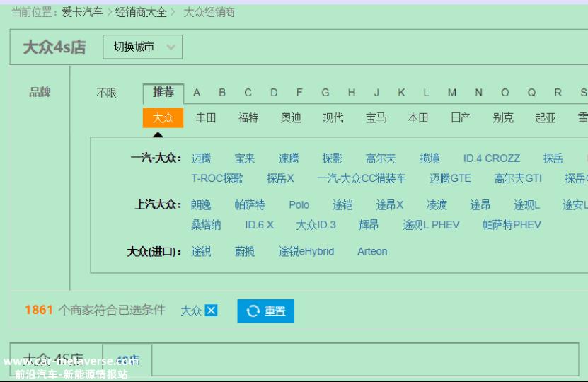Select the letter H brand tab
The image size is (588, 382).
tap(352, 93)
